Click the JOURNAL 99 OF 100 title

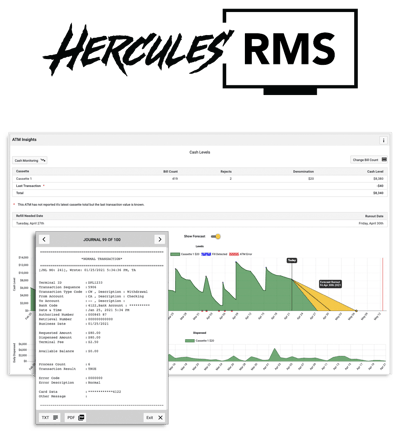(x=102, y=240)
